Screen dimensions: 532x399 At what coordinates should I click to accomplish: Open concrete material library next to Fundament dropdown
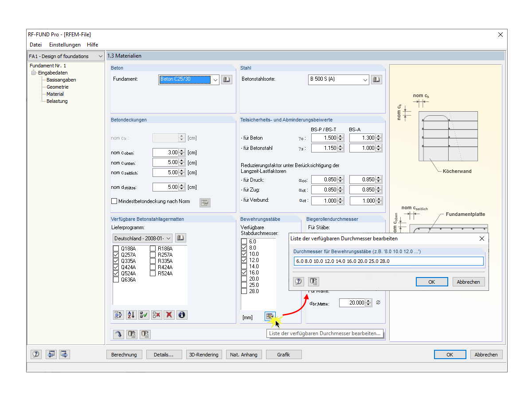pos(227,80)
